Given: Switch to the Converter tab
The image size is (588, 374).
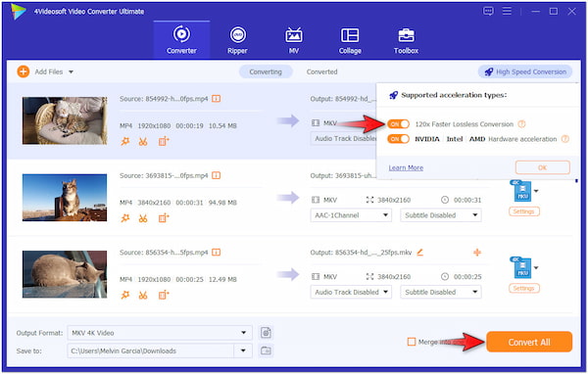Looking at the screenshot, I should click(x=181, y=40).
